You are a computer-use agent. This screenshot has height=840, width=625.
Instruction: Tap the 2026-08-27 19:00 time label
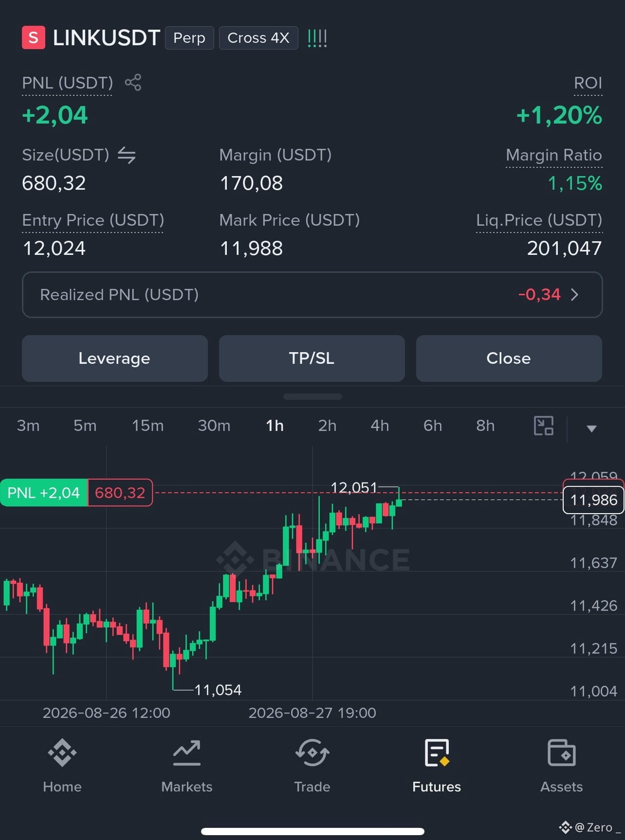[312, 713]
